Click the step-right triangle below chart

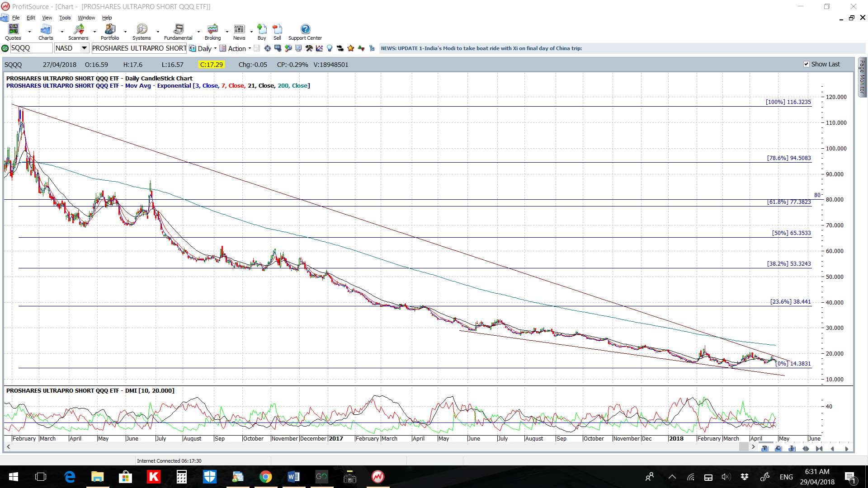click(846, 448)
